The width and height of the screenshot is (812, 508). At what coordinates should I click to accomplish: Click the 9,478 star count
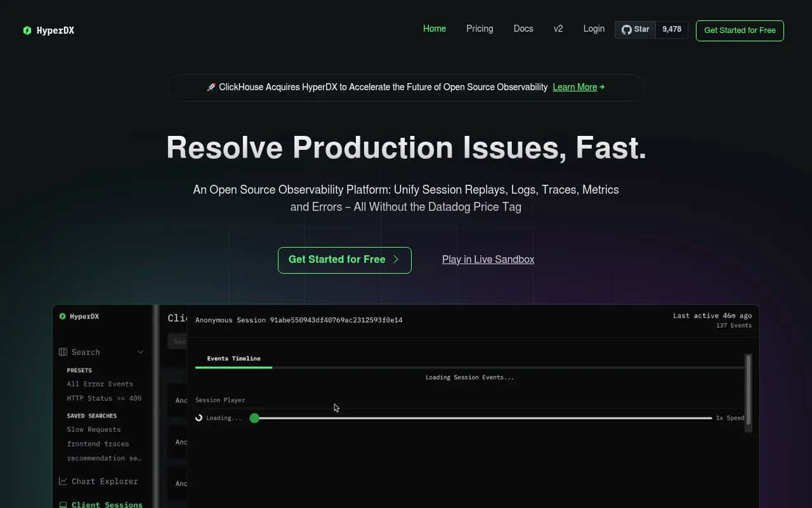(x=672, y=29)
